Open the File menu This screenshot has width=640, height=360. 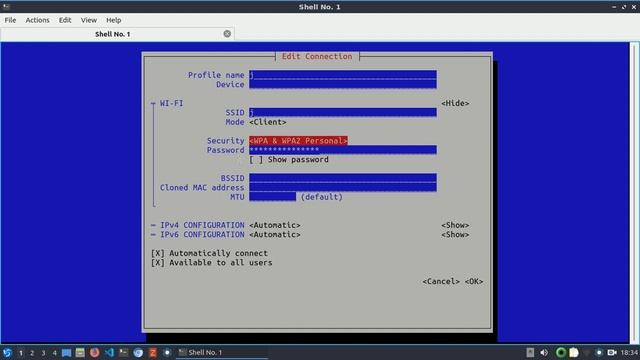10,20
